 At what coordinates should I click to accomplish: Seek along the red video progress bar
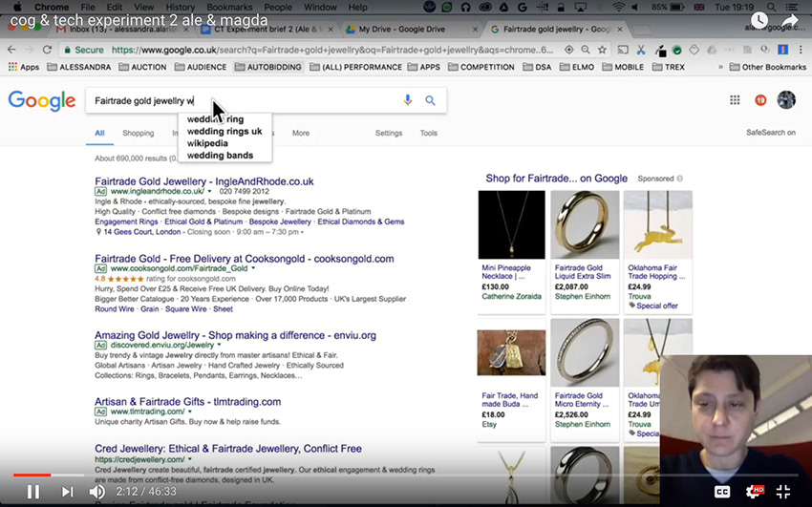(32, 475)
